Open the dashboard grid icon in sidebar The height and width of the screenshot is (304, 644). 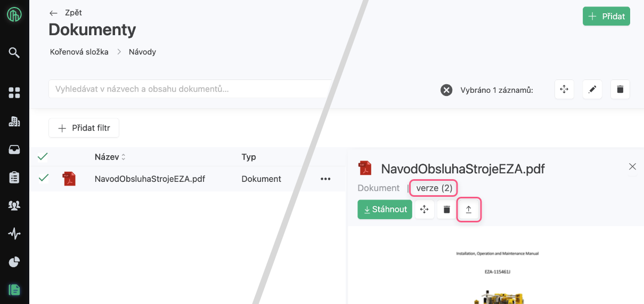pyautogui.click(x=14, y=93)
